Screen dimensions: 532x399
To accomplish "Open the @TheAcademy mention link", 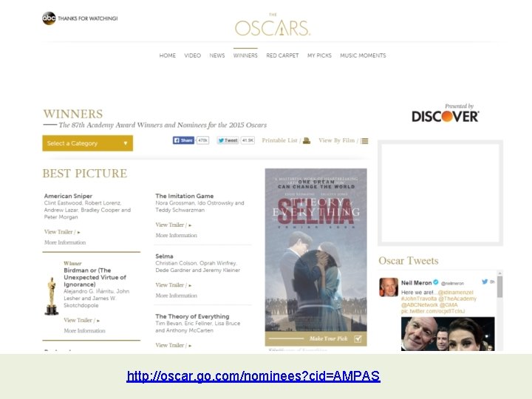I will 457,299.
